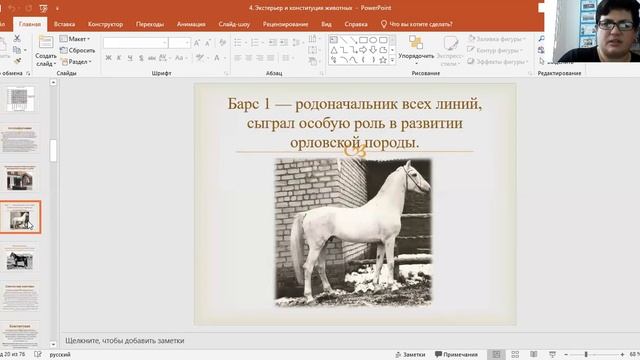Switch to reading view icon in status bar
This screenshot has width=640, height=360.
pos(533,354)
